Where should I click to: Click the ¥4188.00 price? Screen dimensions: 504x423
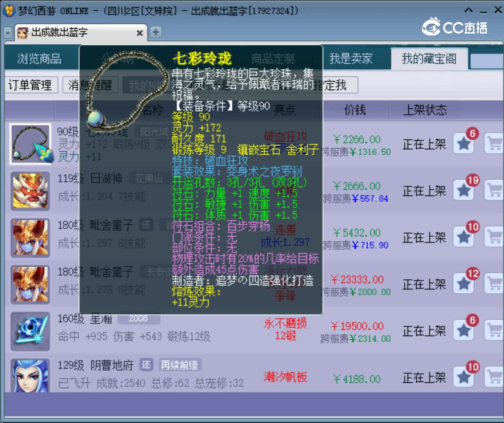357,379
